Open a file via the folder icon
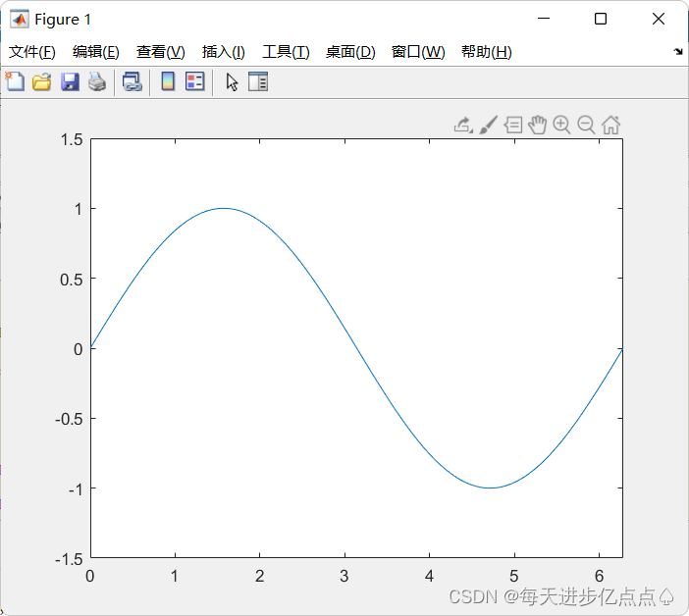Viewport: 689px width, 616px height. click(42, 82)
